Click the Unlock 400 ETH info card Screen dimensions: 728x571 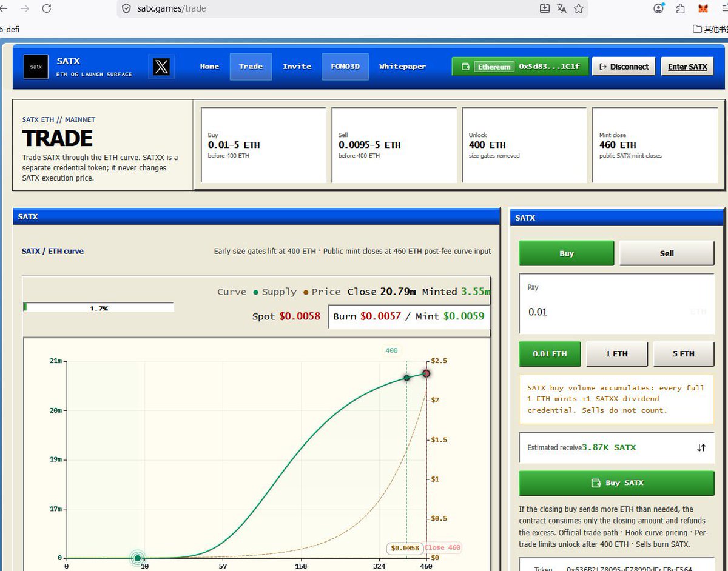coord(525,145)
